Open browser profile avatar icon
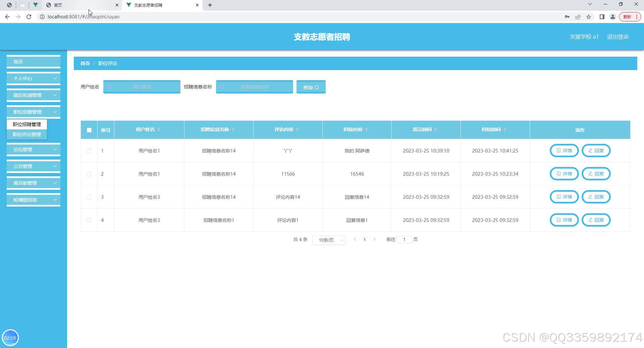Viewport: 644px width, 348px height. 613,17
